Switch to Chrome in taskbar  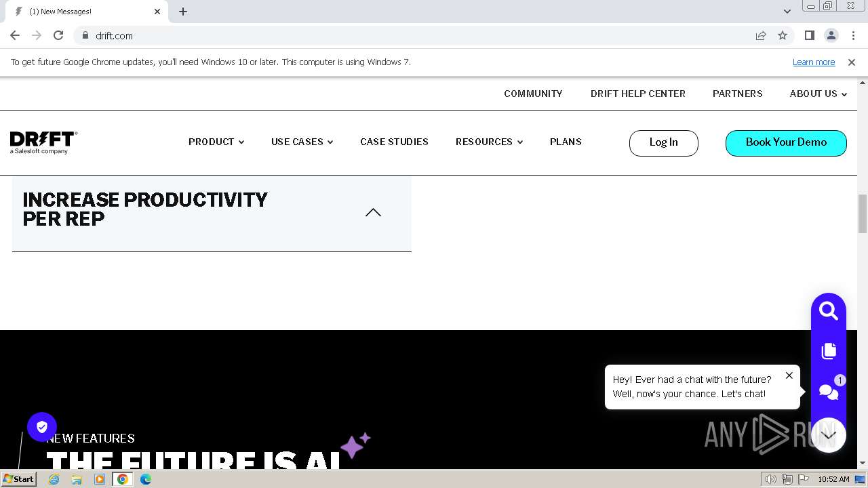click(123, 479)
